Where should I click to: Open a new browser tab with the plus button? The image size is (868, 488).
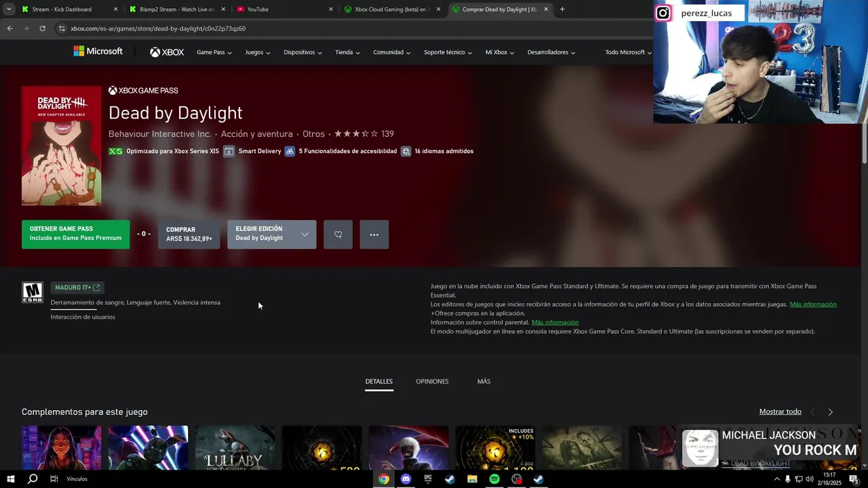tap(562, 9)
